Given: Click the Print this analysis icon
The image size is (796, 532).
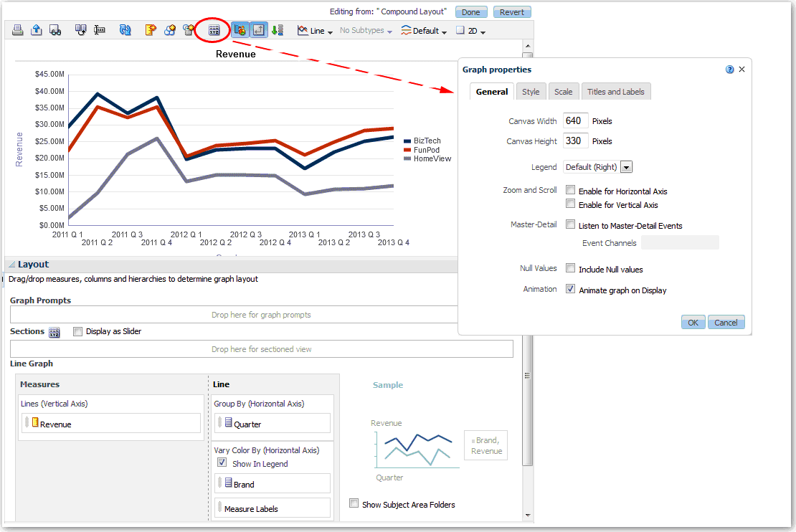Looking at the screenshot, I should (18, 30).
